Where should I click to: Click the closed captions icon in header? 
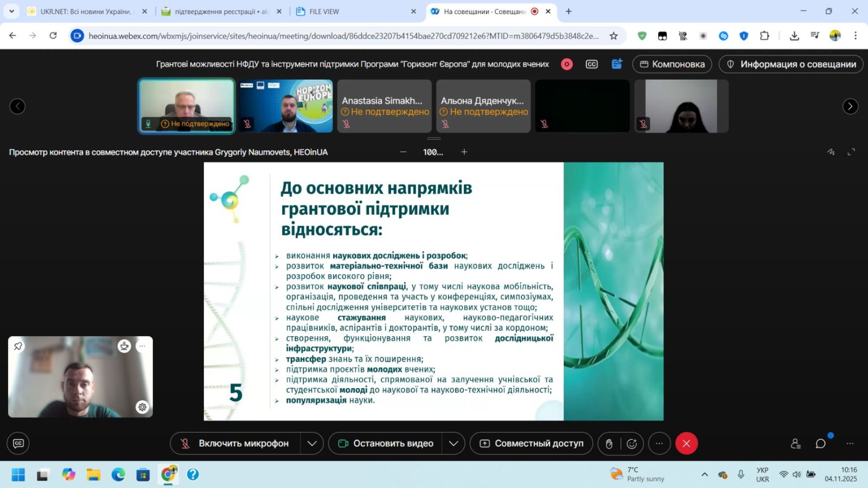pyautogui.click(x=591, y=64)
